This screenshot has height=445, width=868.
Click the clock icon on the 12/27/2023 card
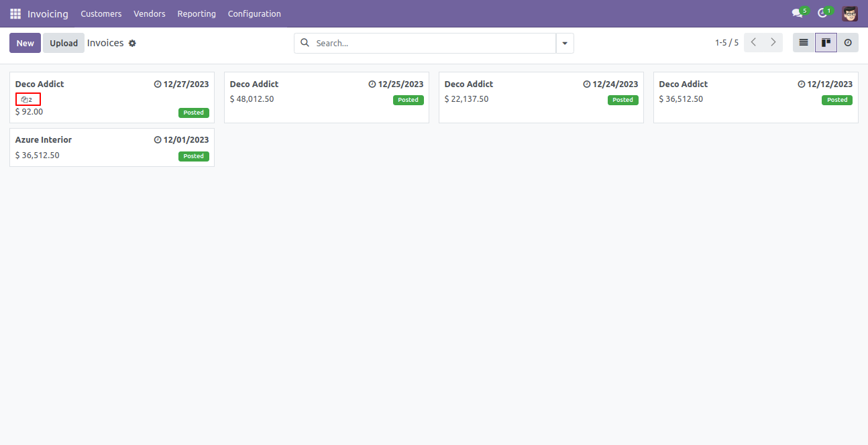pos(158,84)
